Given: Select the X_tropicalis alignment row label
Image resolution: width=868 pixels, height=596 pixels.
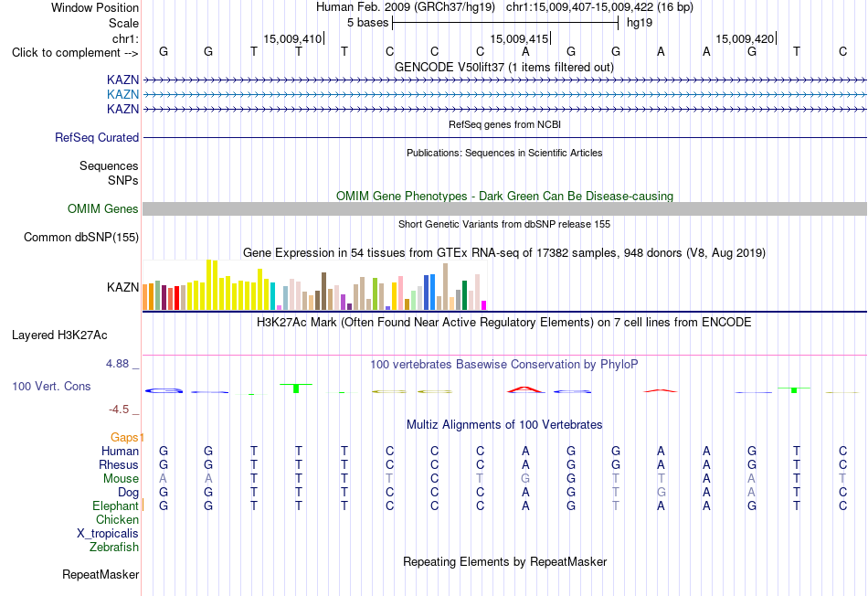Looking at the screenshot, I should [108, 534].
